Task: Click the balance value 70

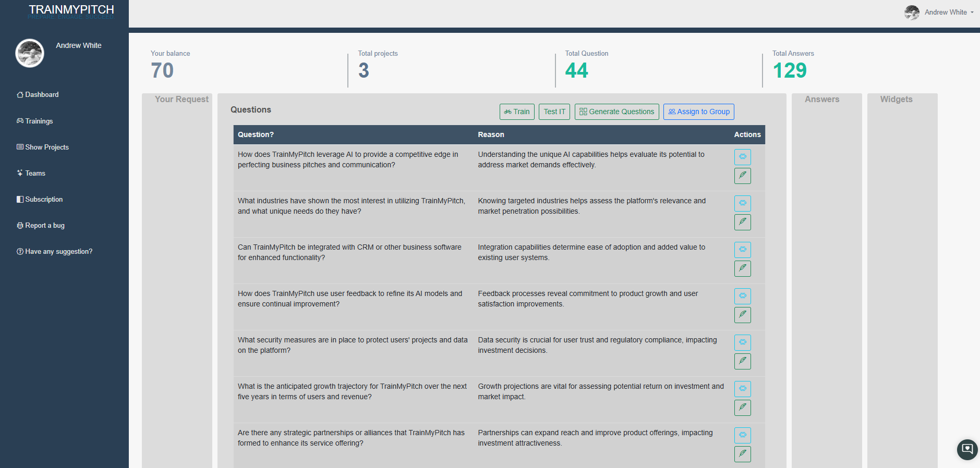Action: point(162,70)
